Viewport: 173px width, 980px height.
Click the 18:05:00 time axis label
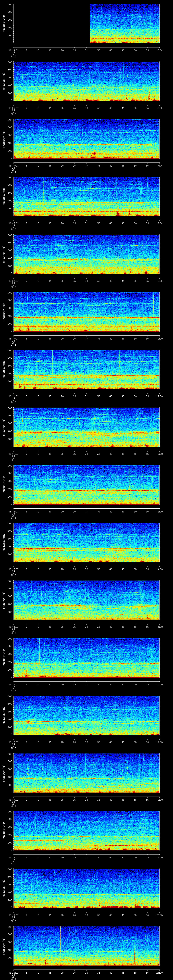(14, 108)
